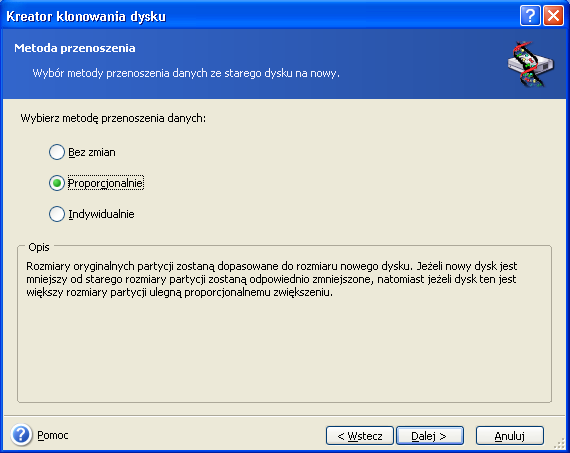This screenshot has height=453, width=570.
Task: Click the "Dalej >" button
Action: (x=429, y=436)
